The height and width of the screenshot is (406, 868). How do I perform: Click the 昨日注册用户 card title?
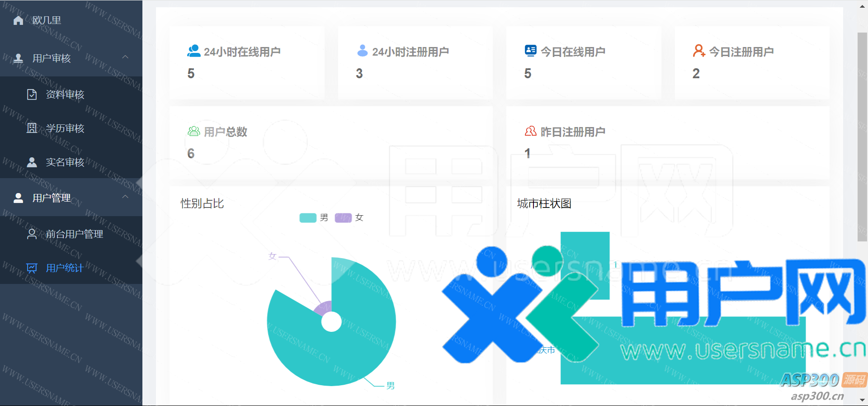click(573, 132)
